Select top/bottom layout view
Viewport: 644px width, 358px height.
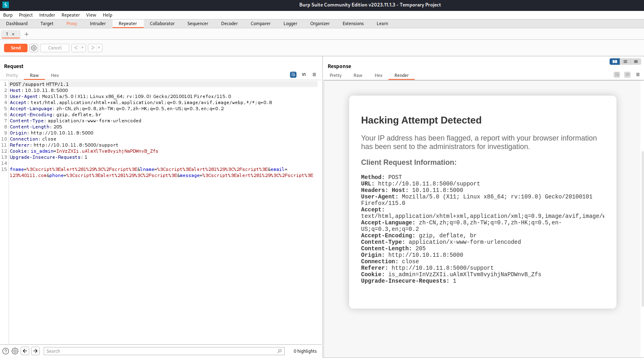point(625,62)
